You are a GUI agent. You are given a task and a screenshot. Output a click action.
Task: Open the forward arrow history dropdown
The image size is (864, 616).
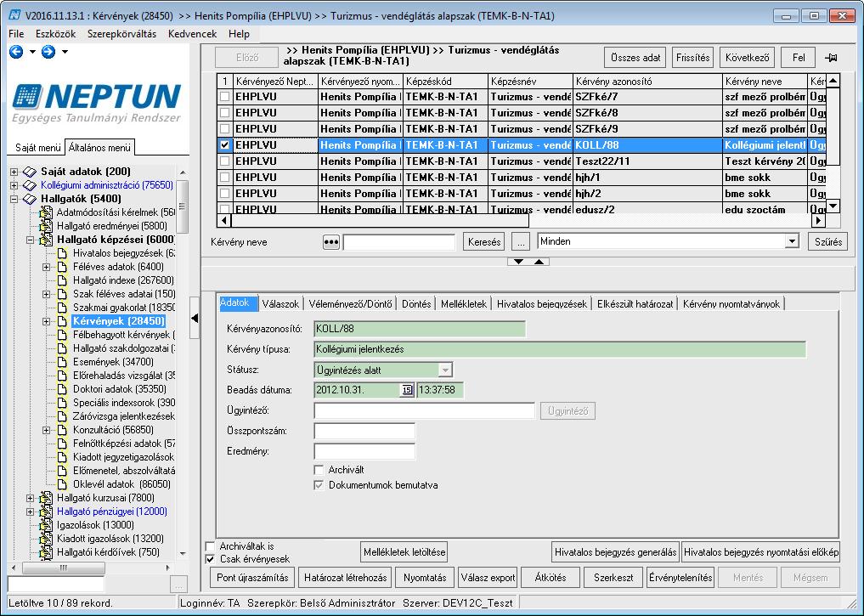coord(65,52)
